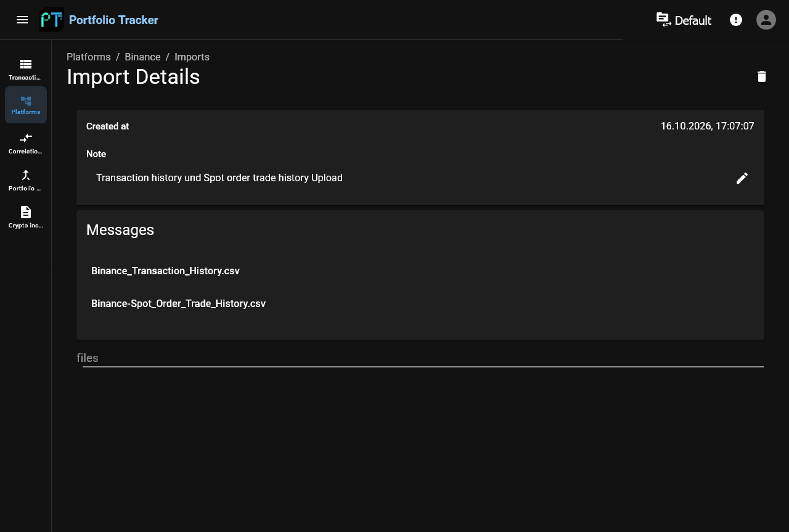Image resolution: width=789 pixels, height=532 pixels.
Task: Open Crypto income sidebar item
Action: click(x=26, y=218)
